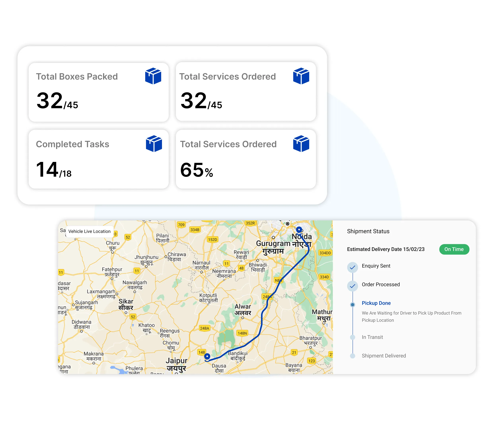Click the Enquiry Sent checkmark icon
This screenshot has height=448, width=495.
coord(352,267)
